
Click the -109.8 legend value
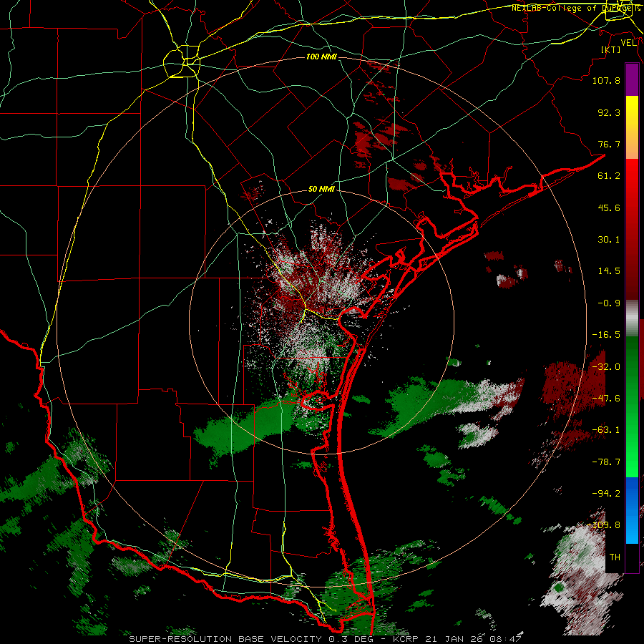pos(604,525)
